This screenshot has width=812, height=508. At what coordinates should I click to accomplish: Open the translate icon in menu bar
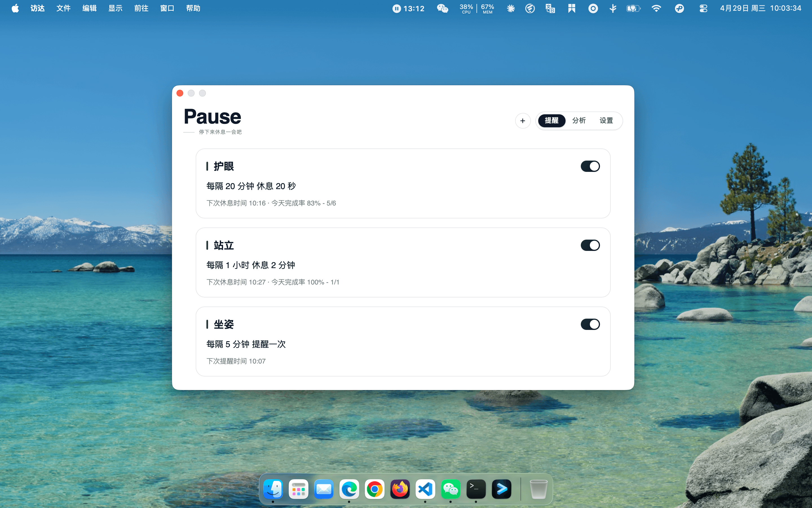point(550,8)
